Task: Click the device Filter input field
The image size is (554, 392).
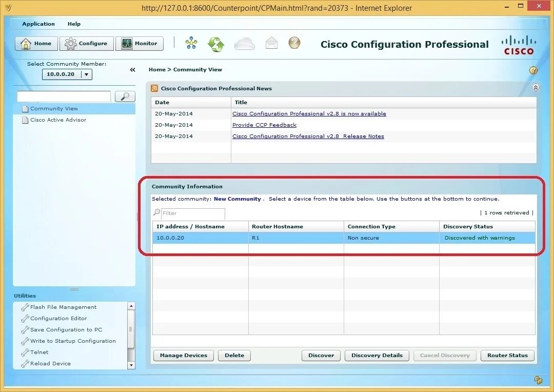Action: coord(193,213)
